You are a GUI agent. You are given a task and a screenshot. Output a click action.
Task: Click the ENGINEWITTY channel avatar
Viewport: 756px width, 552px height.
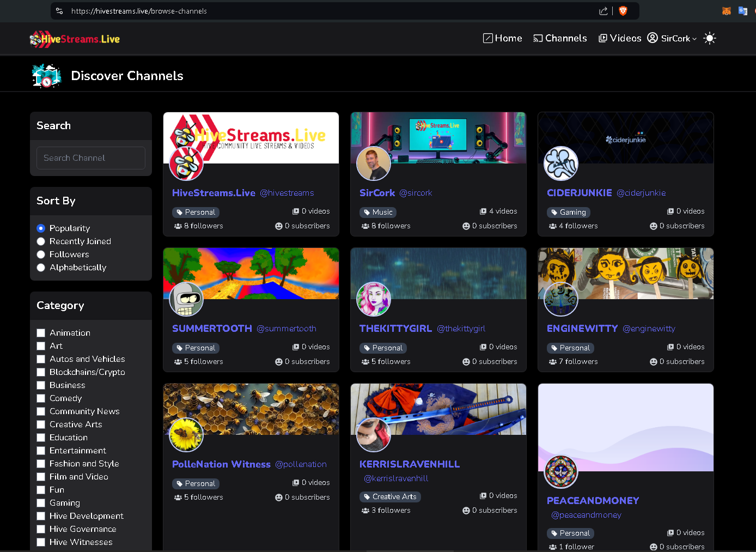[x=561, y=299]
